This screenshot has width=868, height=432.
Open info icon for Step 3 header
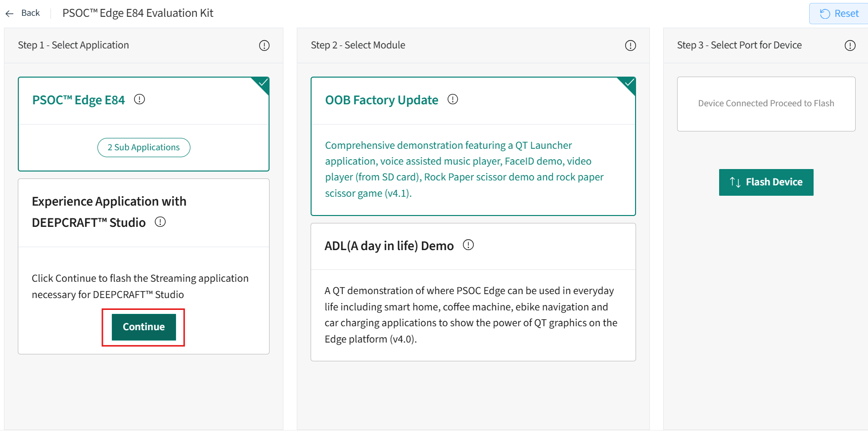[850, 45]
